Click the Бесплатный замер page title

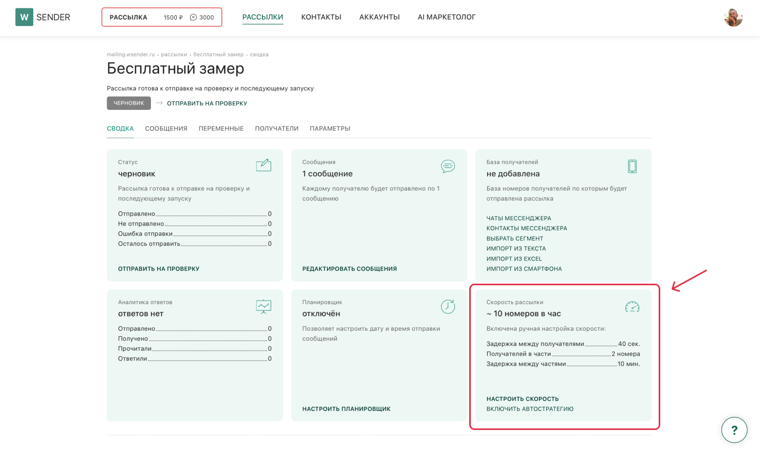tap(175, 69)
